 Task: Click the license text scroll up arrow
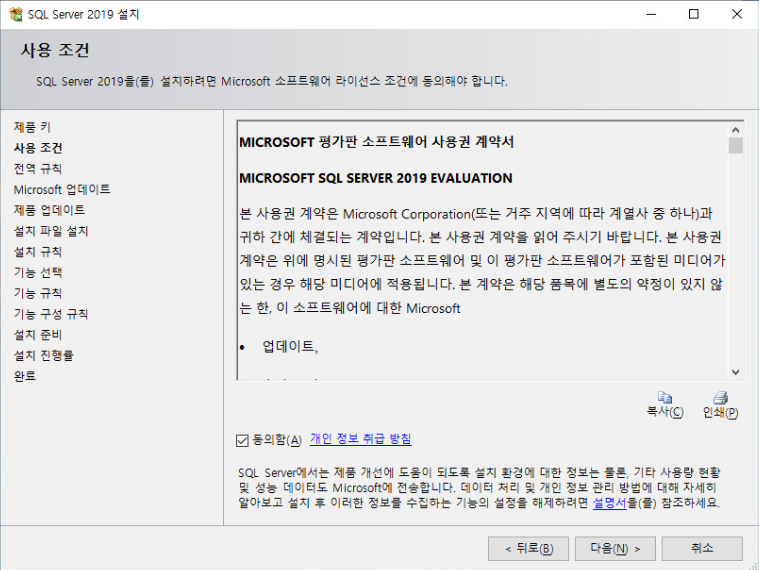pyautogui.click(x=736, y=130)
